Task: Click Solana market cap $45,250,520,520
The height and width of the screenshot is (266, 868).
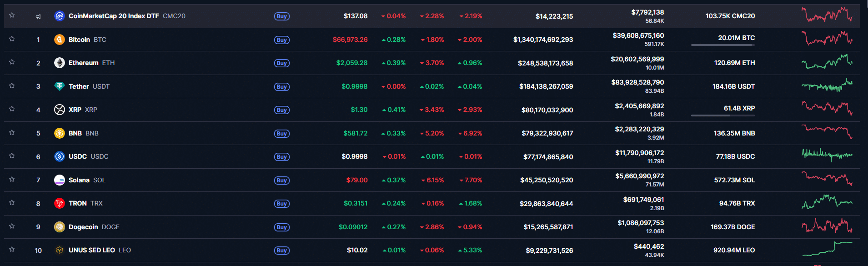Action: [x=547, y=180]
